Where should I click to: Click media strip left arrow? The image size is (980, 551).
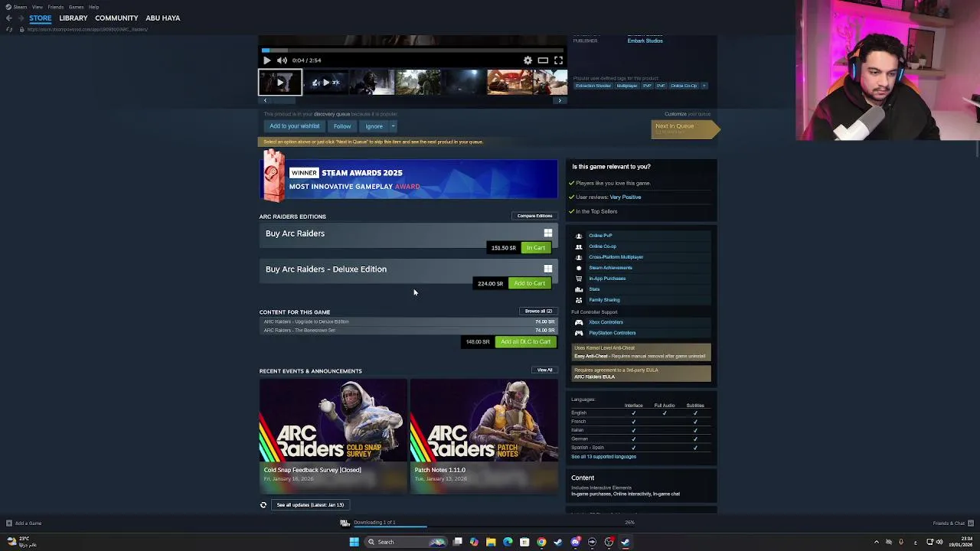click(x=265, y=100)
